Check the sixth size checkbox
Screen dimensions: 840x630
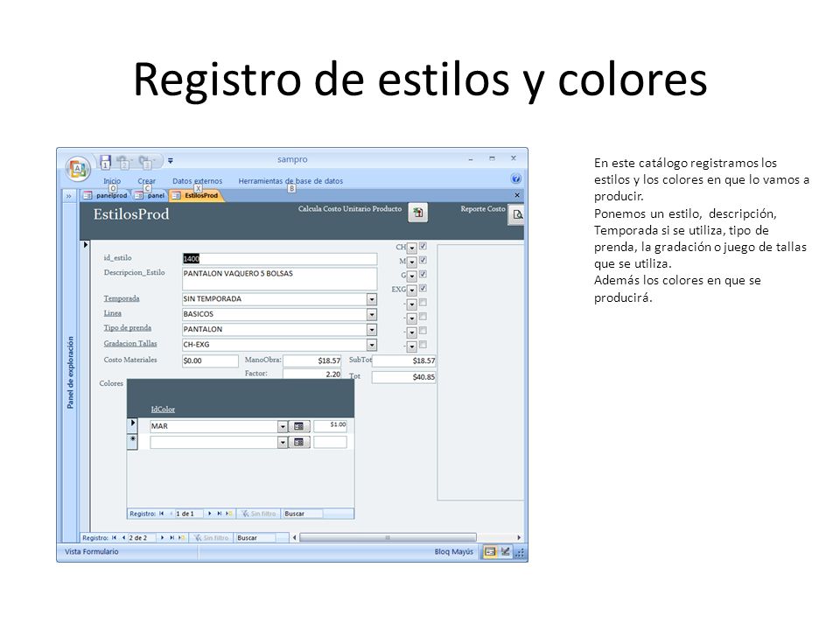[x=423, y=316]
